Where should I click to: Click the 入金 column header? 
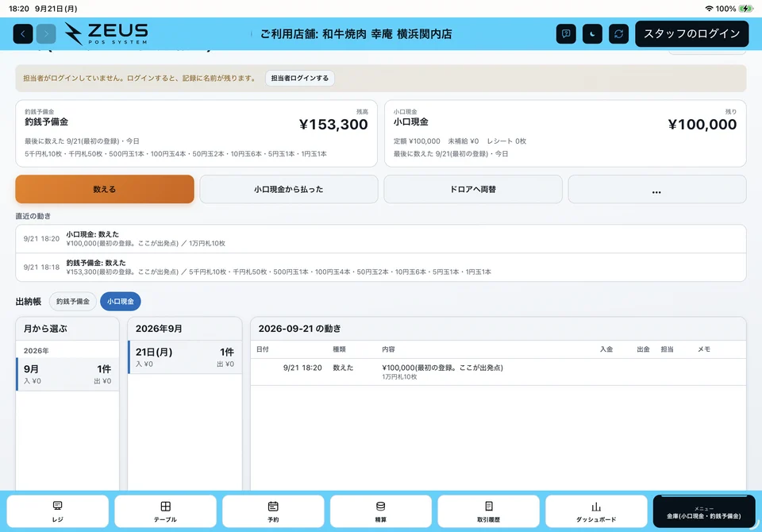point(606,349)
